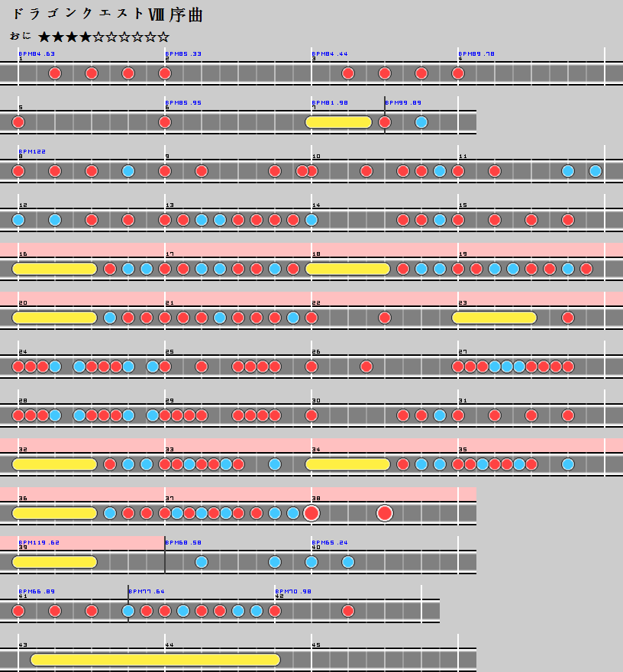This screenshot has height=672, width=623.
Task: Click the BPM89.78 tempo label
Action: (x=476, y=53)
